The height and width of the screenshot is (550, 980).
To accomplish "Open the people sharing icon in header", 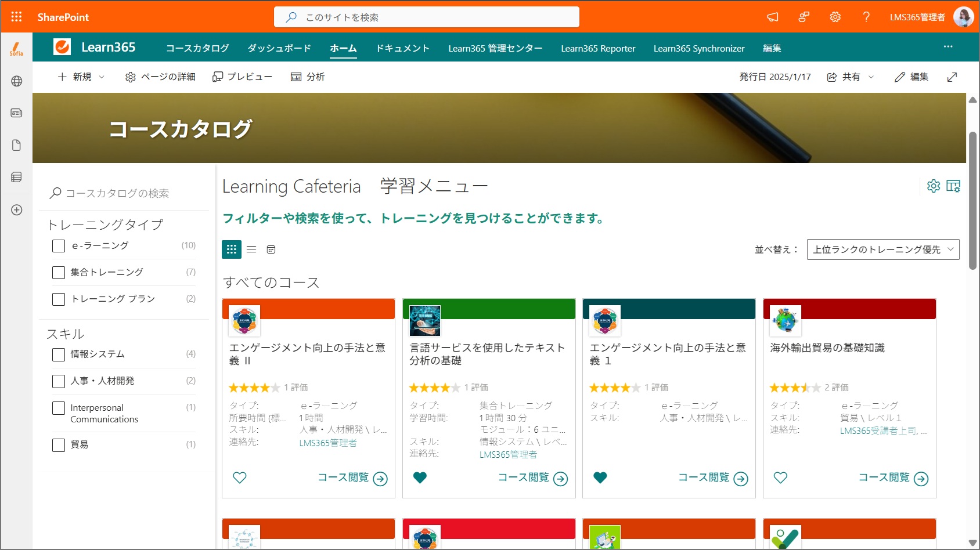I will tap(804, 17).
